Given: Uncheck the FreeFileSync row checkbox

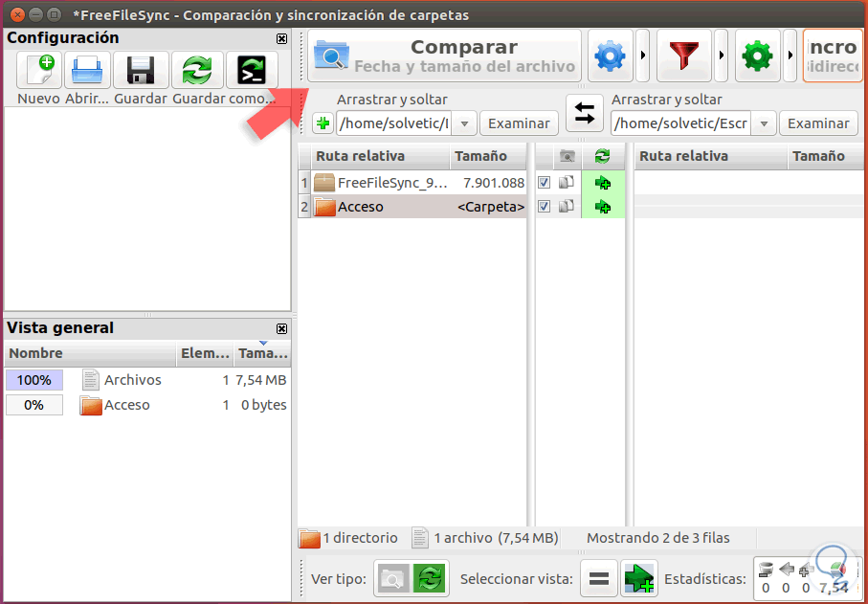Looking at the screenshot, I should click(x=545, y=182).
